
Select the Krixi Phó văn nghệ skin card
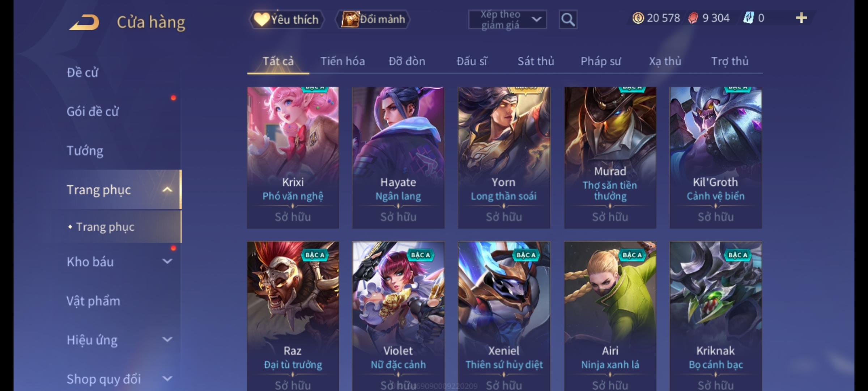[x=293, y=157]
